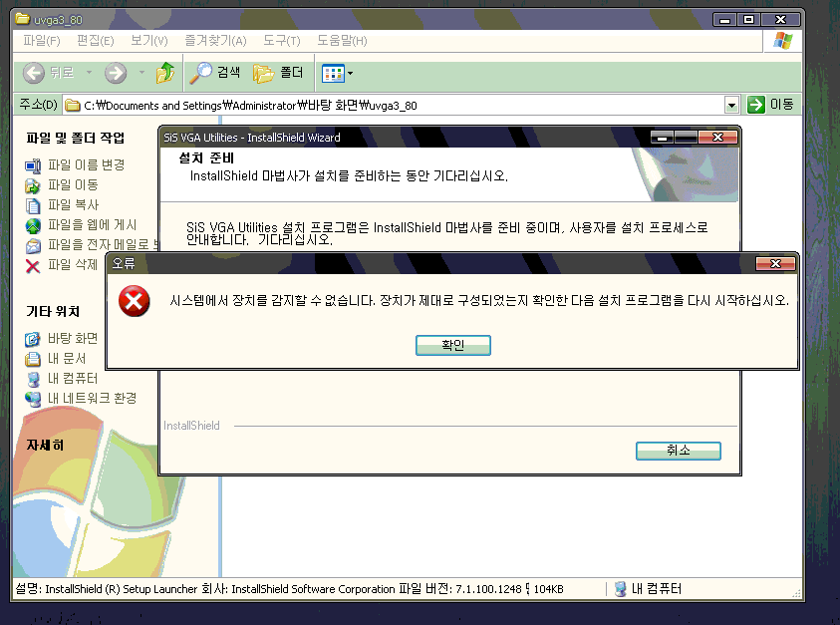840x625 pixels.
Task: Open the 바탕 화면 link
Action: click(73, 338)
